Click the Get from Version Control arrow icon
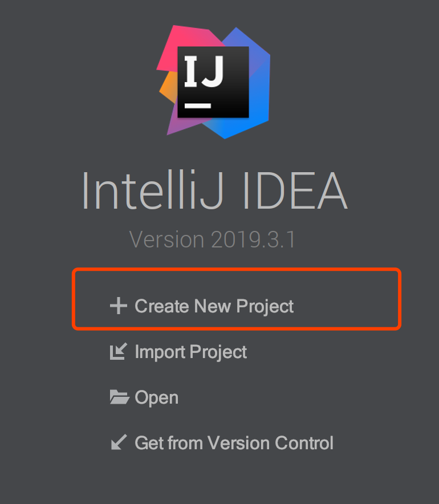Viewport: 439px width, 504px height. point(119,442)
